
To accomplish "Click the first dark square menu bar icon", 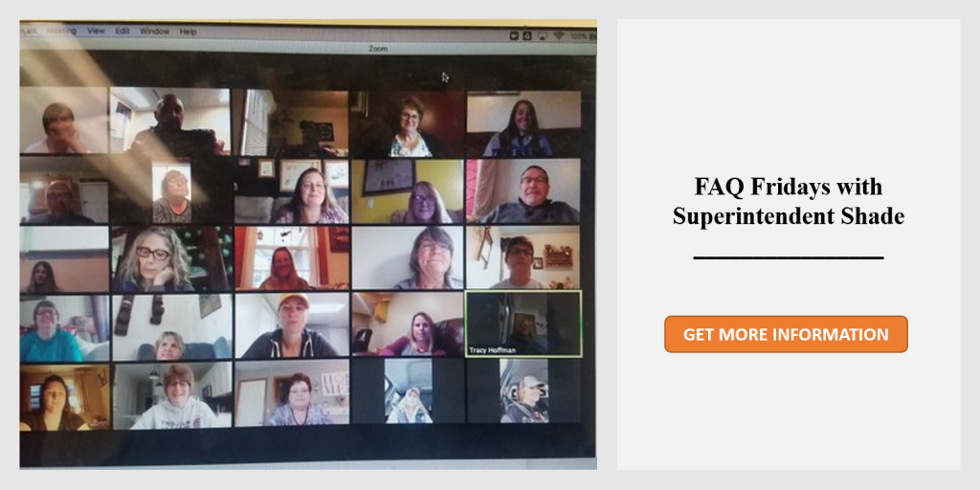I will (514, 36).
